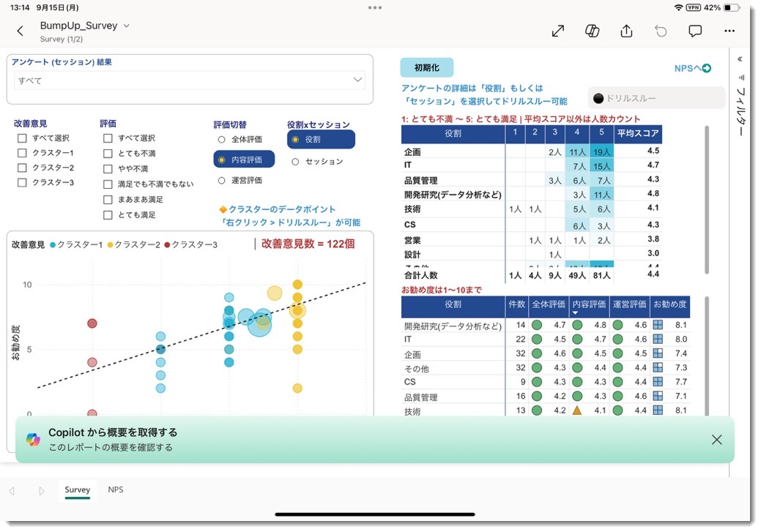Click the yellow warning triangle beside 技術 score
Image resolution: width=761 pixels, height=532 pixels.
click(578, 412)
